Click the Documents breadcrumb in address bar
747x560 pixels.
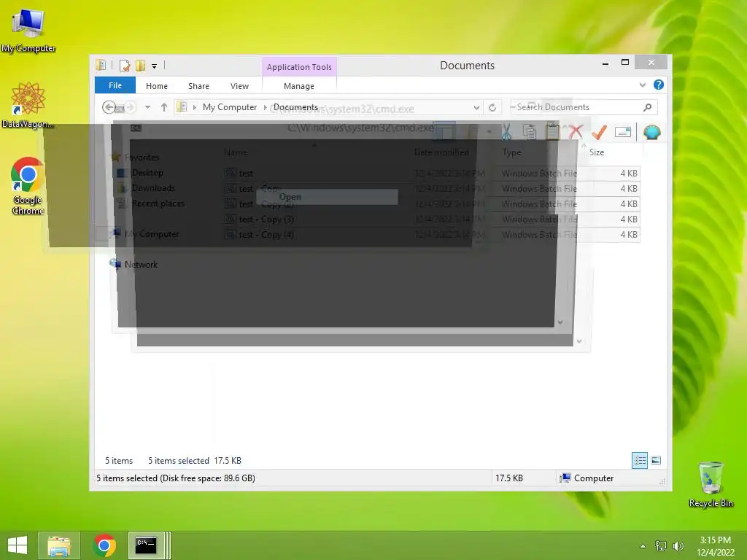pyautogui.click(x=295, y=107)
